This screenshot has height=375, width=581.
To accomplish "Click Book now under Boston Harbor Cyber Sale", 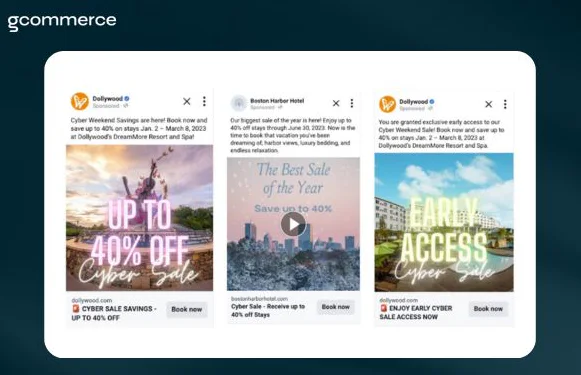I will click(x=336, y=307).
